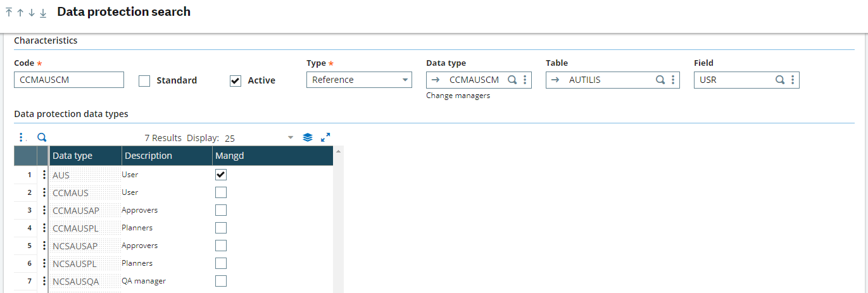This screenshot has width=868, height=293.
Task: Open row menu for AUS line
Action: [x=44, y=175]
